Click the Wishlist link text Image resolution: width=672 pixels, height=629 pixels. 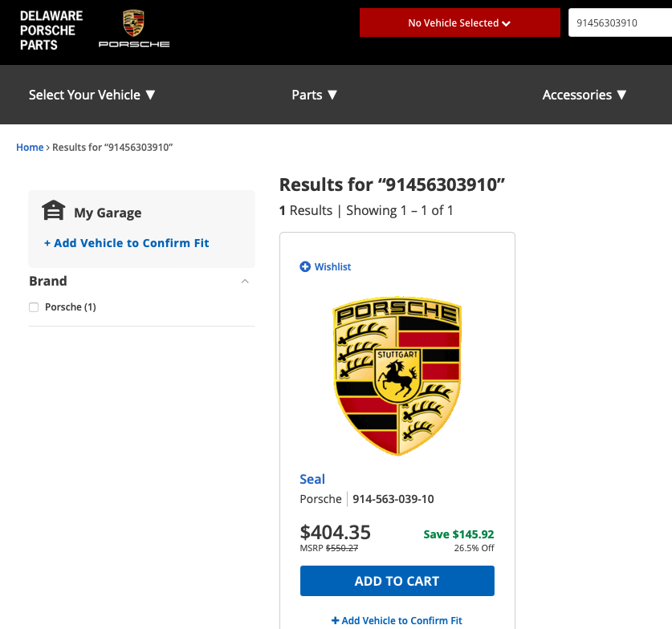tap(332, 267)
